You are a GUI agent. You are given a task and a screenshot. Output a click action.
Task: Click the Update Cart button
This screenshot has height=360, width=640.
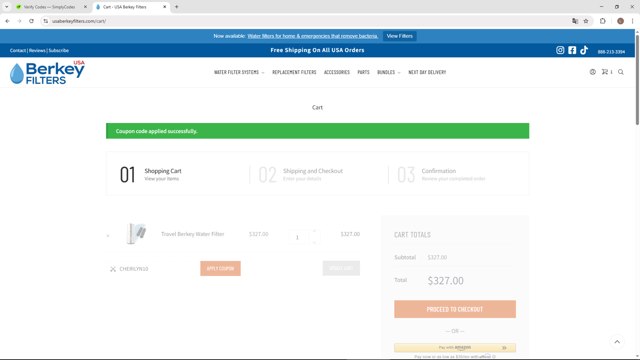(x=341, y=268)
